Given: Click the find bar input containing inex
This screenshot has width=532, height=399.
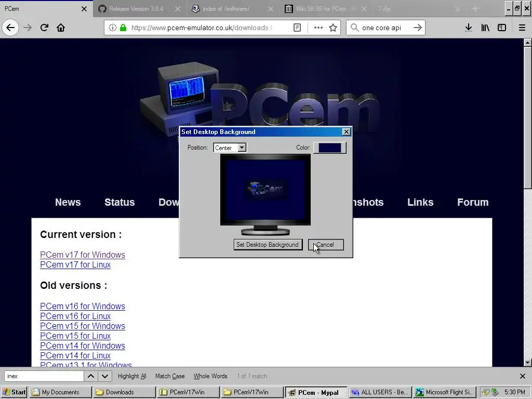Looking at the screenshot, I should coord(44,376).
